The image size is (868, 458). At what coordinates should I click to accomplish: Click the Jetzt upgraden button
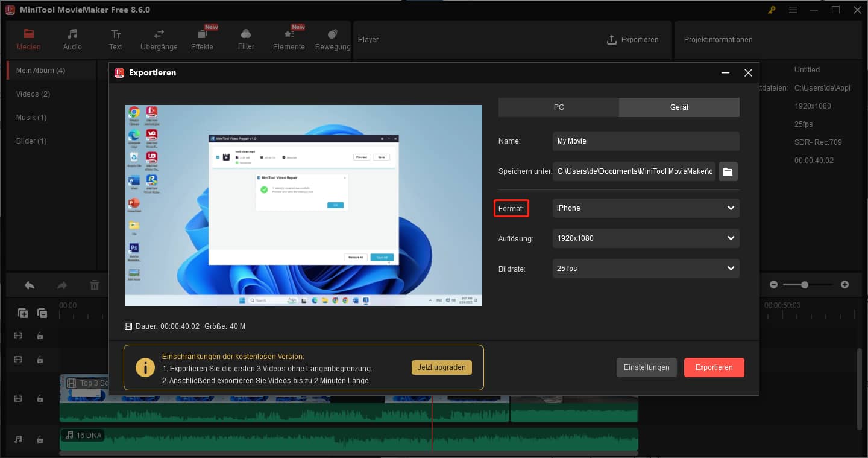[442, 367]
